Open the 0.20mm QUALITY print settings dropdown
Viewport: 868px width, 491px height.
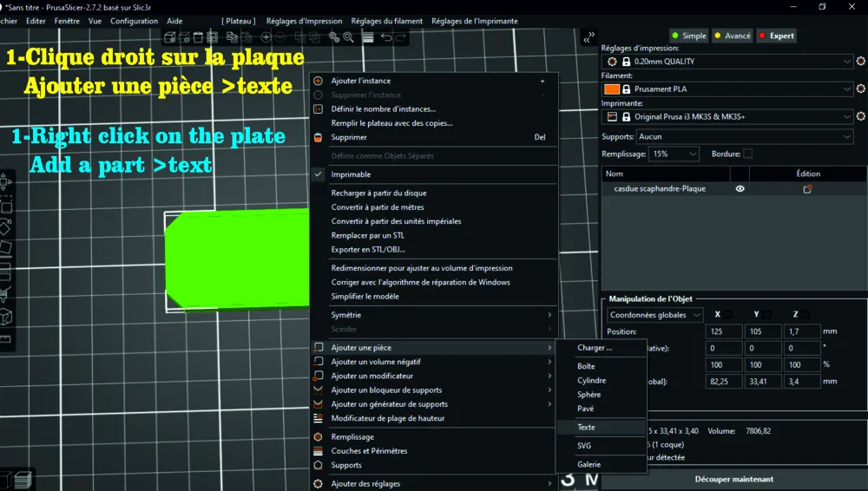[x=727, y=62]
